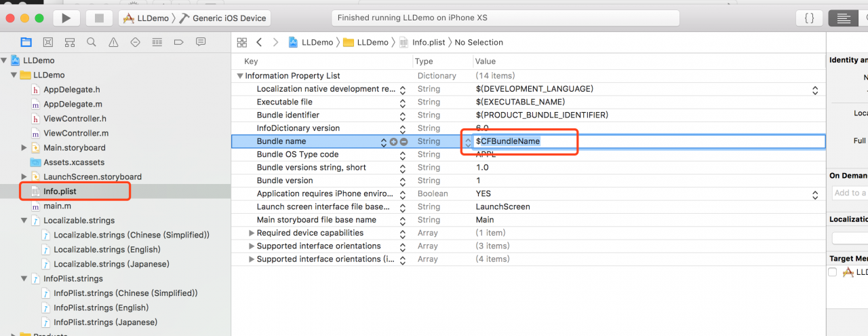Click LLDemo project in jump bar
This screenshot has height=336, width=868.
point(311,42)
